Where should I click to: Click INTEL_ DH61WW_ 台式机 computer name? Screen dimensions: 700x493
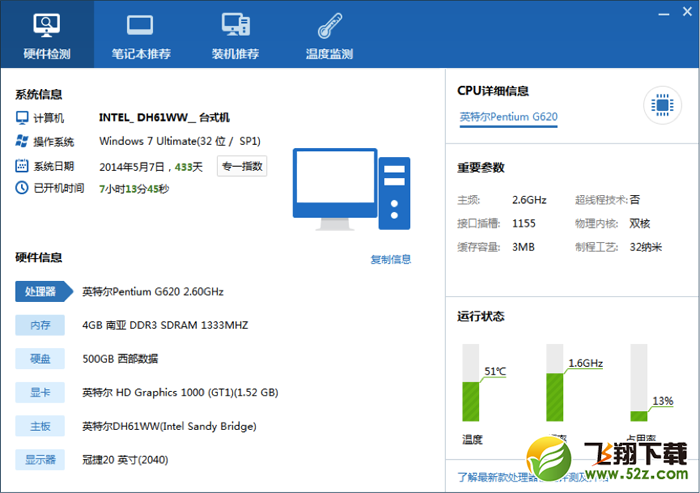tap(164, 117)
